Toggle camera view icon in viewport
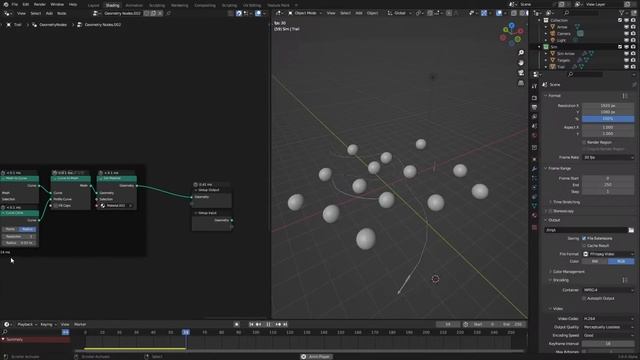This screenshot has width=640, height=360. click(521, 73)
